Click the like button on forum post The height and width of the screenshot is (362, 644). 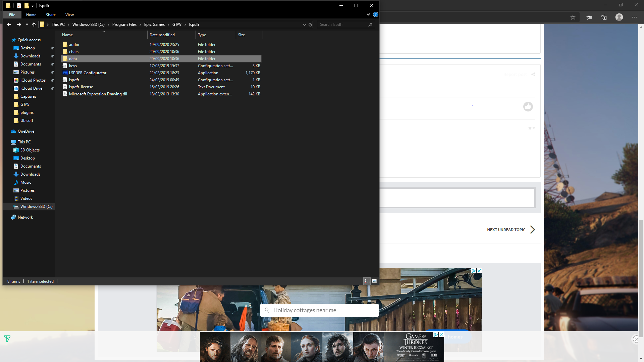[528, 107]
